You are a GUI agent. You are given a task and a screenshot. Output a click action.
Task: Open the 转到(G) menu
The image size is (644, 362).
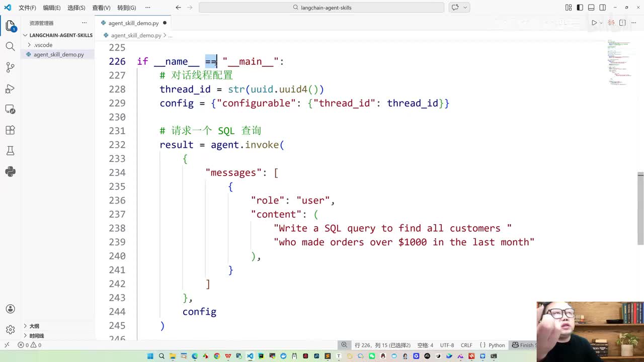[127, 8]
